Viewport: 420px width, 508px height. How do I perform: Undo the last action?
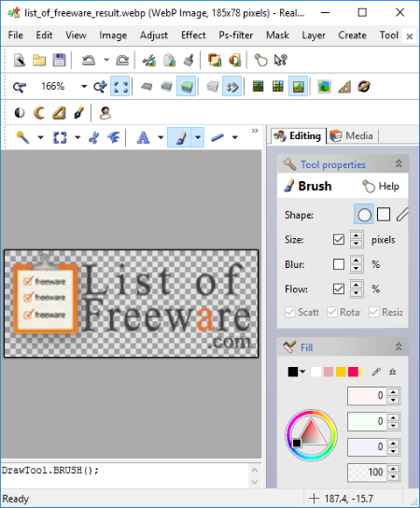coord(89,61)
